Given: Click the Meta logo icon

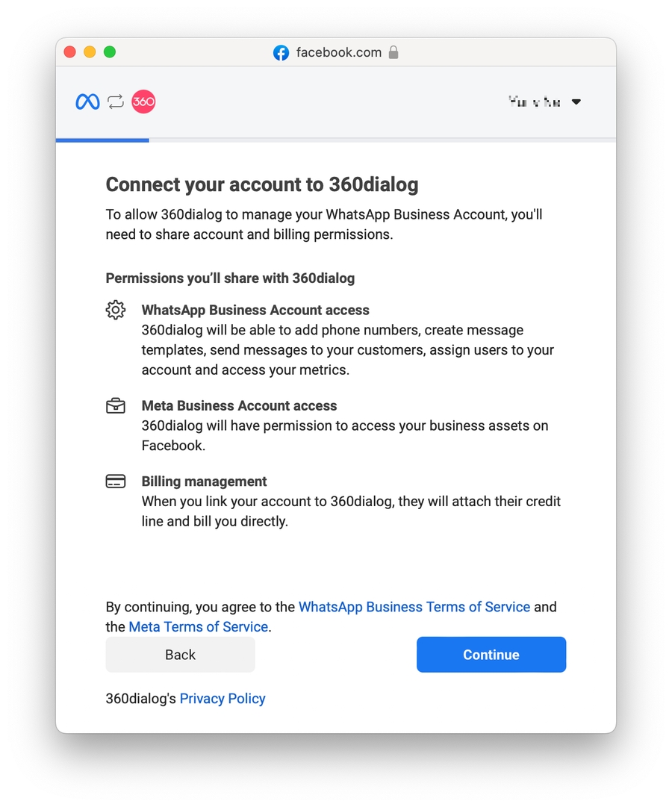Looking at the screenshot, I should [x=87, y=102].
